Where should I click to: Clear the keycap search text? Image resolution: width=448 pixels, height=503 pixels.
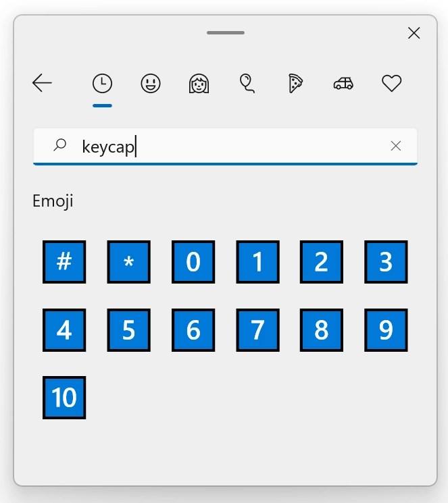click(396, 146)
